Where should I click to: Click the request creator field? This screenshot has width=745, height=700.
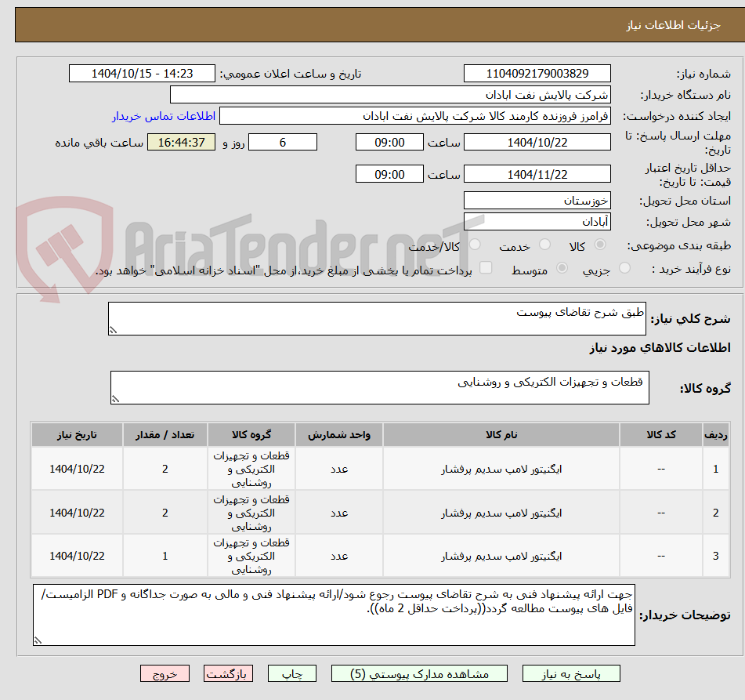(414, 116)
